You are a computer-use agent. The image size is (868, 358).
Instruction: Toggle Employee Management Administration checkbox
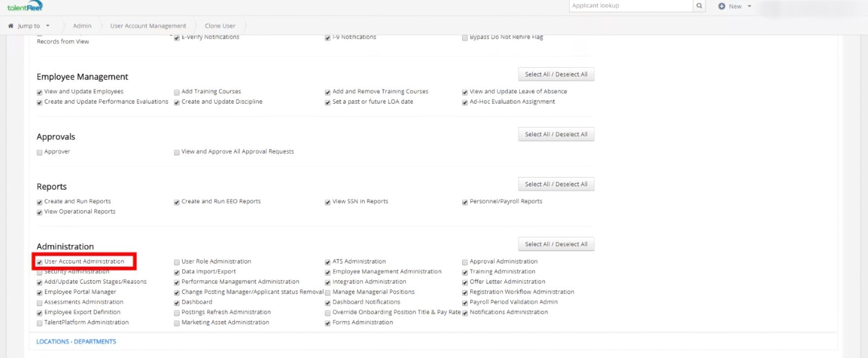tap(328, 272)
